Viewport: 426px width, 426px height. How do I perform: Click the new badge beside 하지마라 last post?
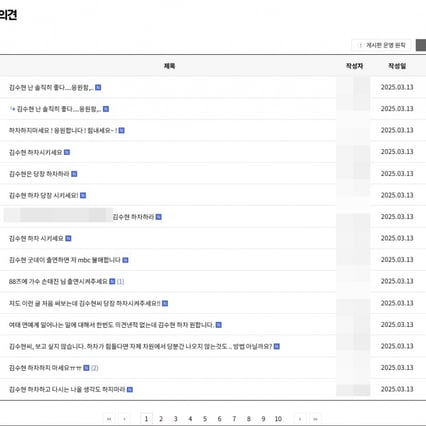[130, 390]
